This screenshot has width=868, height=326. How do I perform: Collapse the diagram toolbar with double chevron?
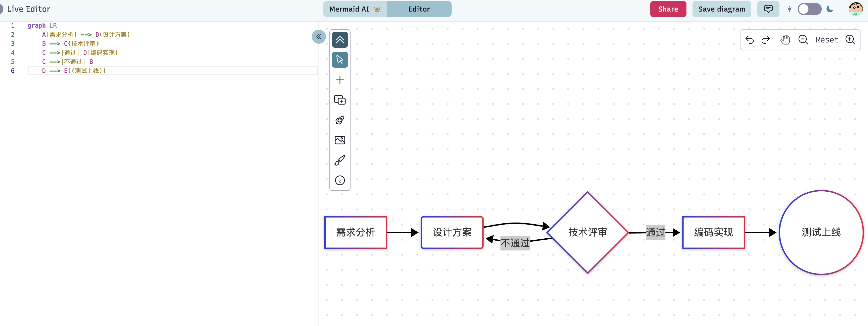click(x=340, y=40)
